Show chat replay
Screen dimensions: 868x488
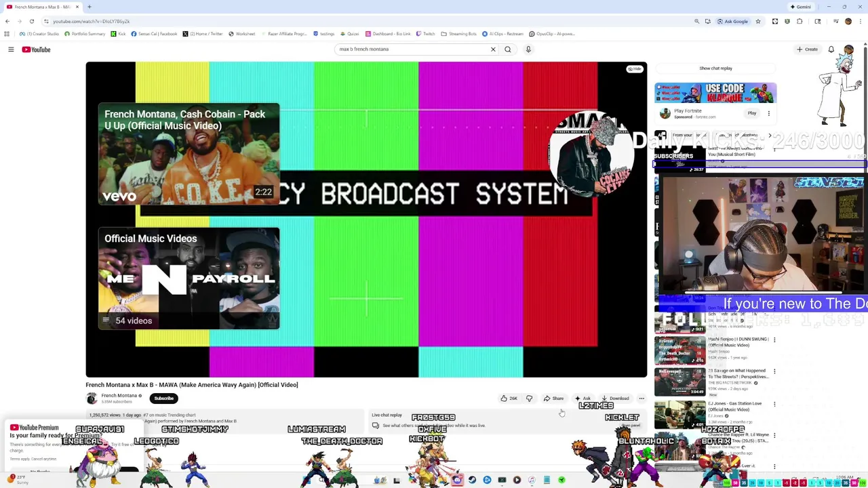[715, 68]
